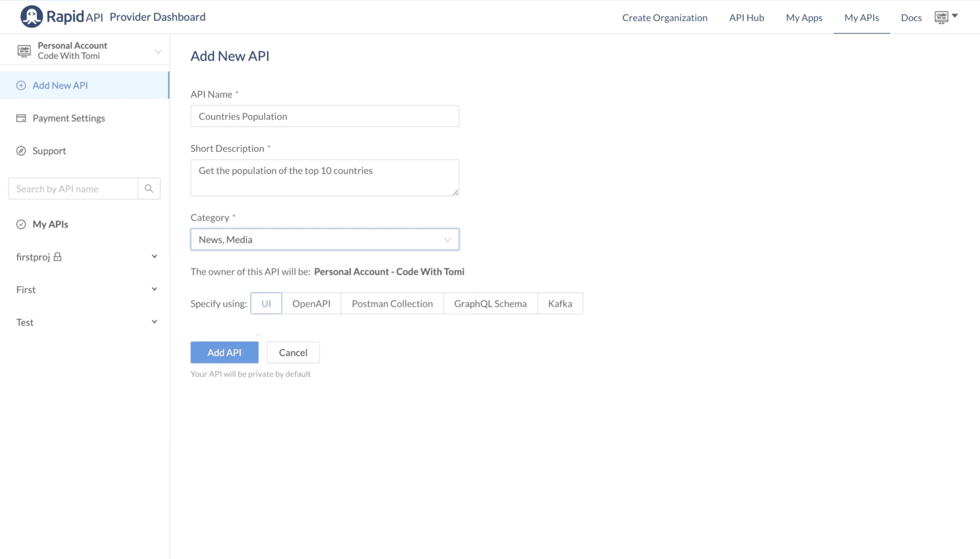The image size is (980, 559).
Task: Click the My APIs checkmark icon
Action: point(21,224)
